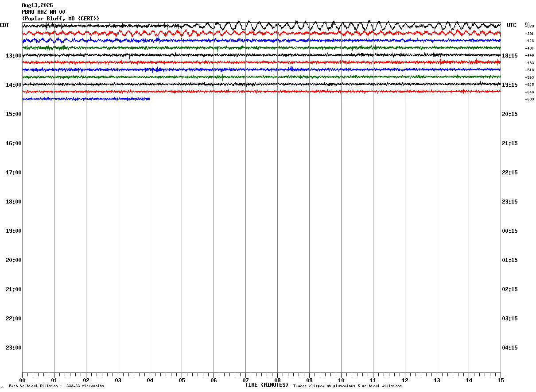Viewport: 536px width, 392px height.
Task: Click minute tick label '02' on the time axis
Action: [x=86, y=380]
